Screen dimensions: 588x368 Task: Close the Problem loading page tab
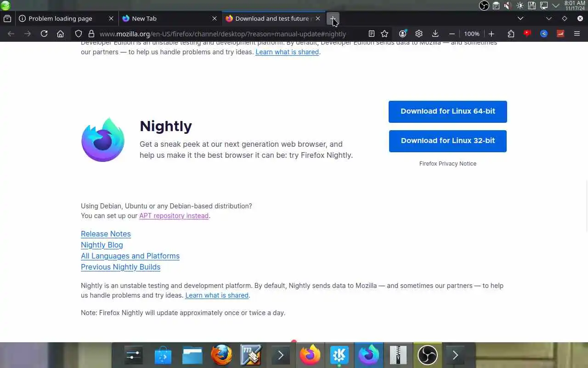[x=111, y=18]
